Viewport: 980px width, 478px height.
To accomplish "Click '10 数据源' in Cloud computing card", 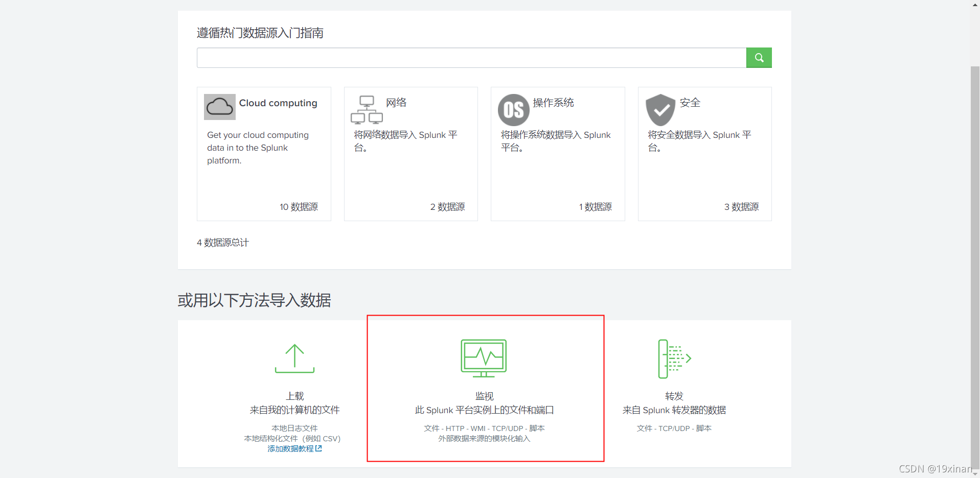I will click(x=299, y=207).
